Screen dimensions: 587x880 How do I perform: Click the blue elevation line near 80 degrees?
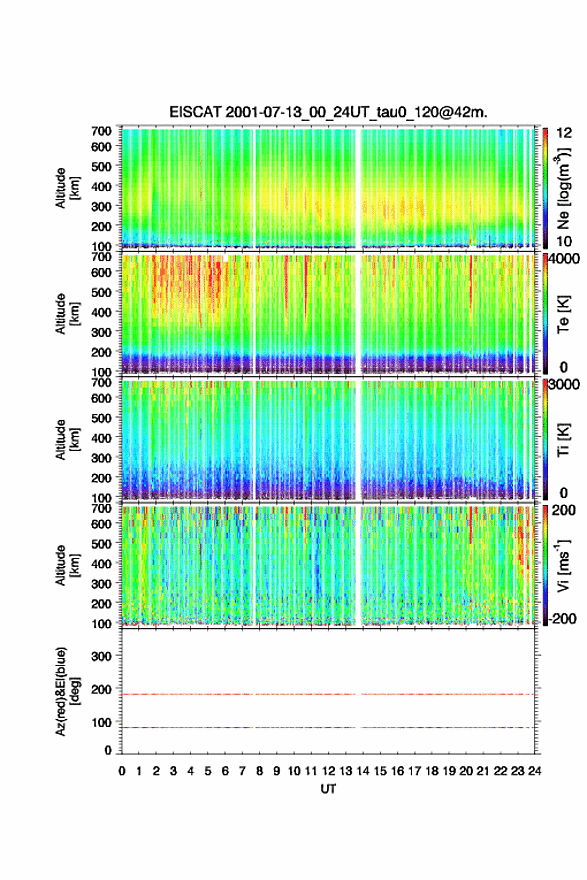click(x=327, y=727)
